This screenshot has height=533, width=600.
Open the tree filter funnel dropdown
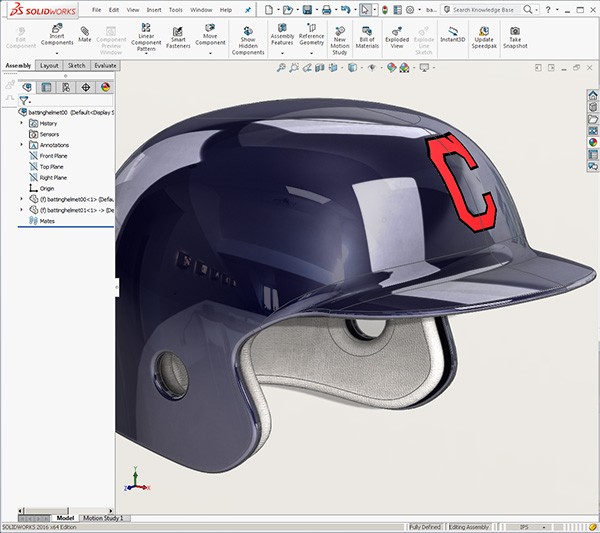(x=25, y=101)
